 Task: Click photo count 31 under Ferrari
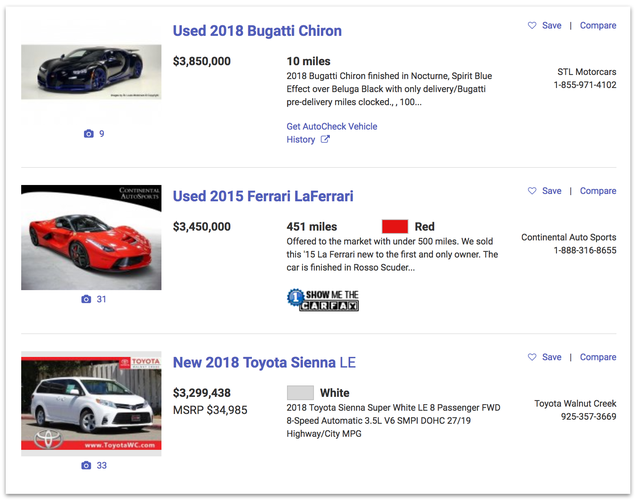[x=101, y=299]
